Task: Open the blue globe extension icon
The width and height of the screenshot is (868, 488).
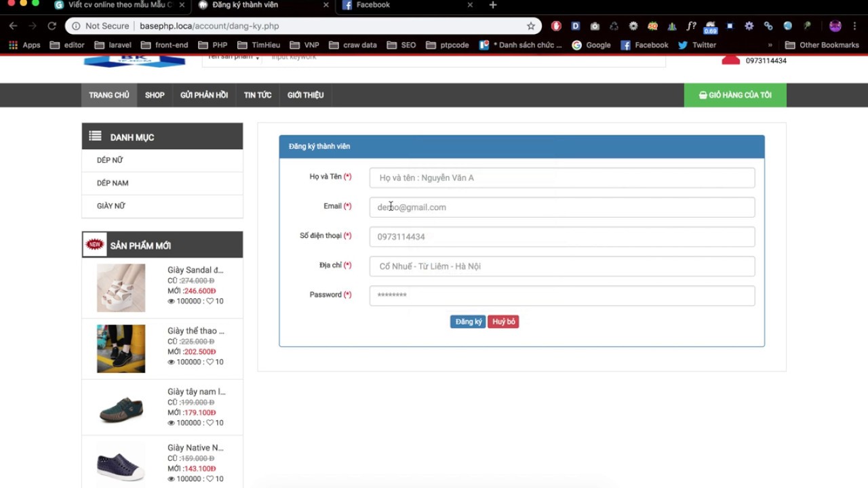Action: (x=787, y=26)
